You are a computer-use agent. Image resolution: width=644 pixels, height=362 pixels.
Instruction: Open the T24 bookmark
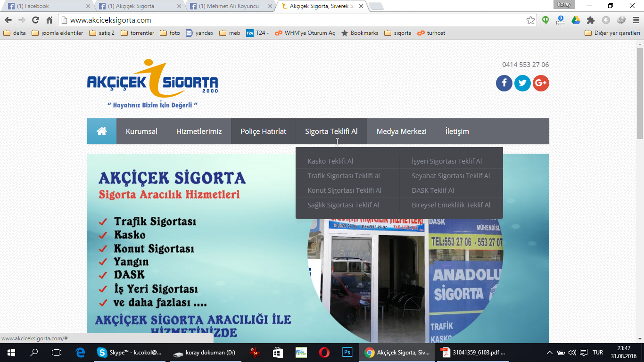click(257, 33)
